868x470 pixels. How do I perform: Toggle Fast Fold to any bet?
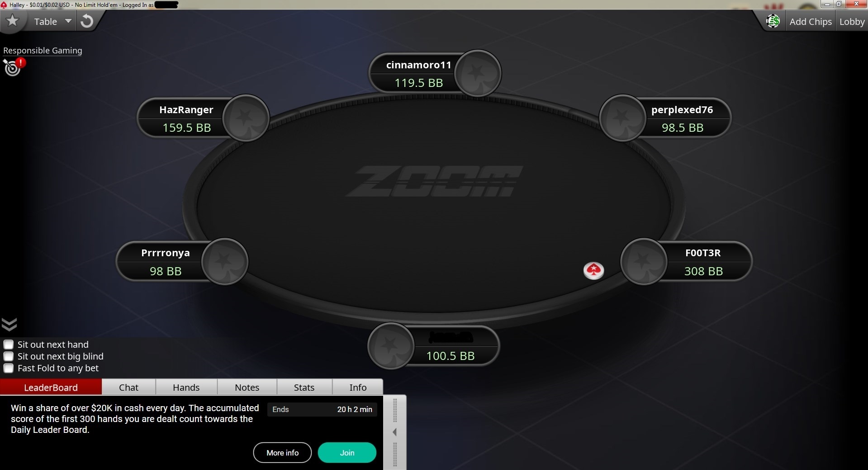[x=9, y=368]
